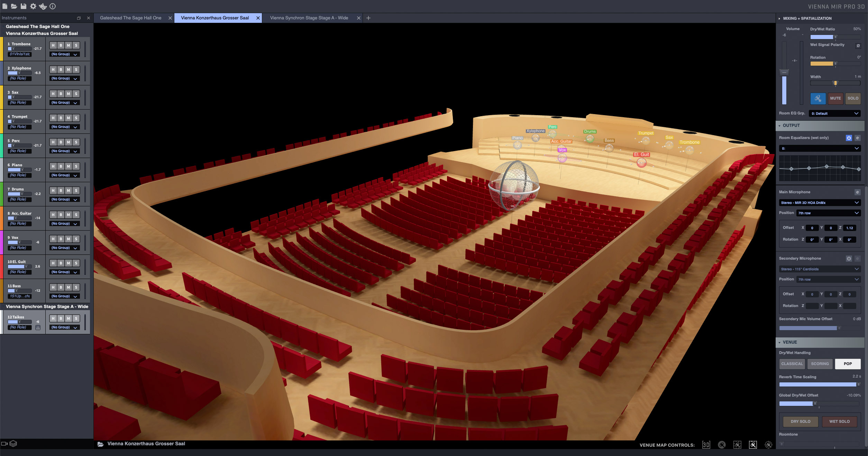The image size is (868, 456).
Task: Open Trombone's No Group dropdown
Action: [65, 54]
